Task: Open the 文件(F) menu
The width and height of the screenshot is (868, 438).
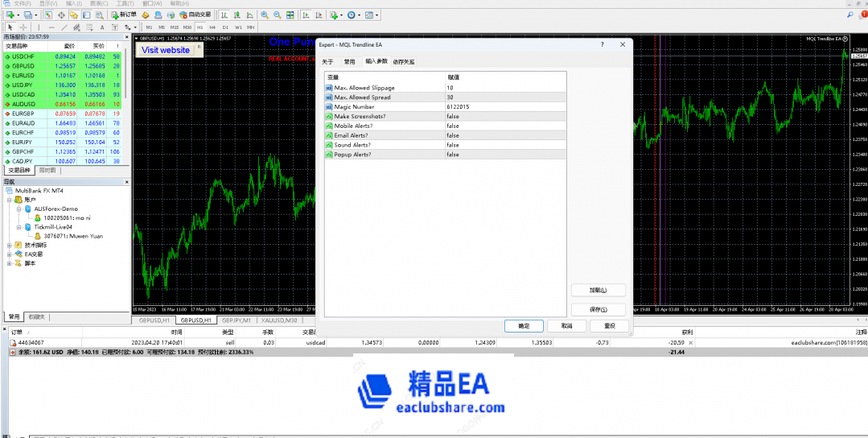Action: click(23, 3)
